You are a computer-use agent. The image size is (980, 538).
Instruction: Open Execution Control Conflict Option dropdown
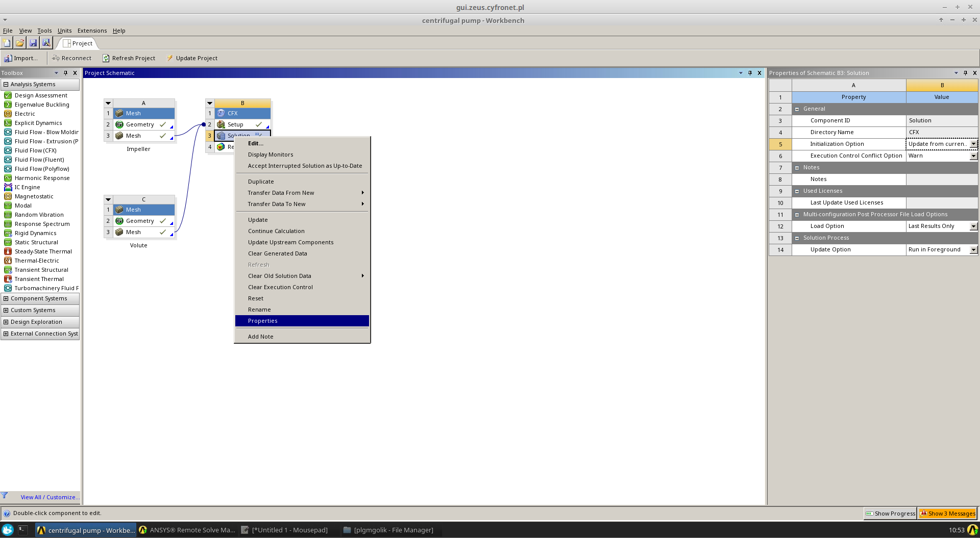[x=973, y=156]
